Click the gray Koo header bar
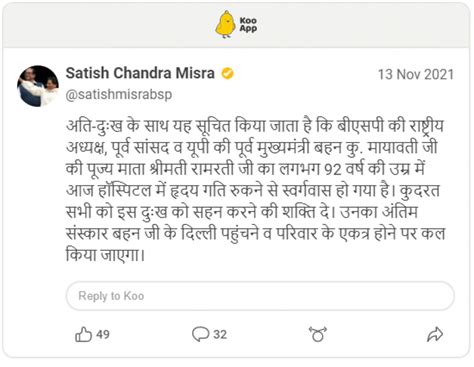The height and width of the screenshot is (367, 474). [237, 25]
